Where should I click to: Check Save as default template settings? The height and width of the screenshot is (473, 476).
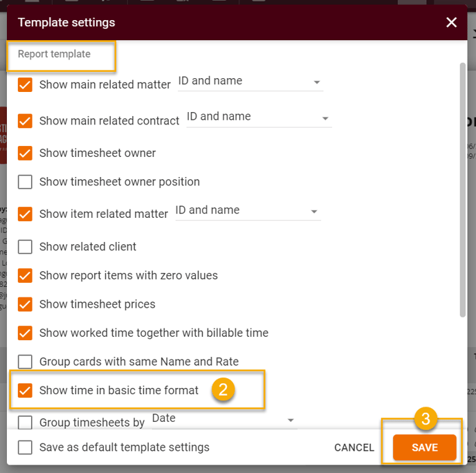tap(25, 447)
